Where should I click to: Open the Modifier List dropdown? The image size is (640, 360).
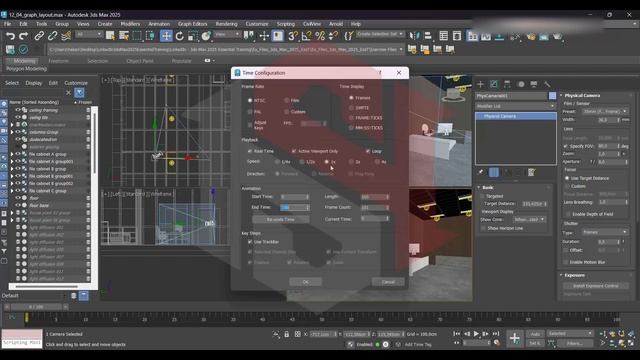click(516, 106)
